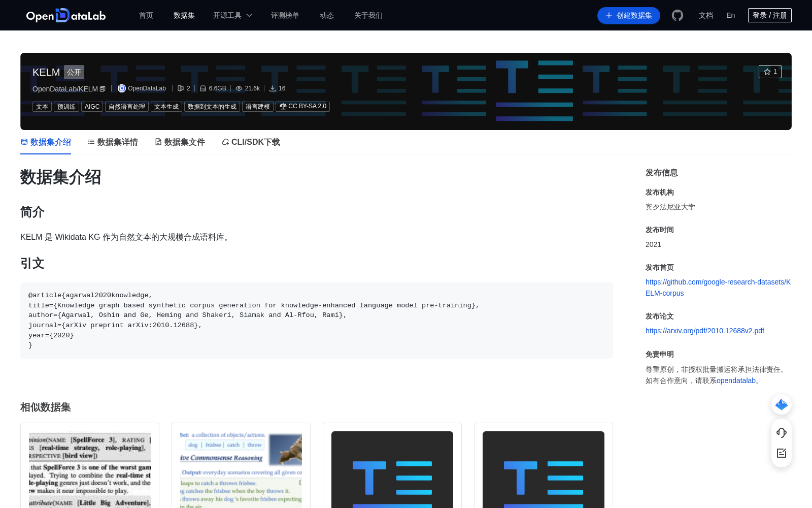Click the OpenDataLab publisher avatar
This screenshot has width=812, height=508.
tap(122, 88)
